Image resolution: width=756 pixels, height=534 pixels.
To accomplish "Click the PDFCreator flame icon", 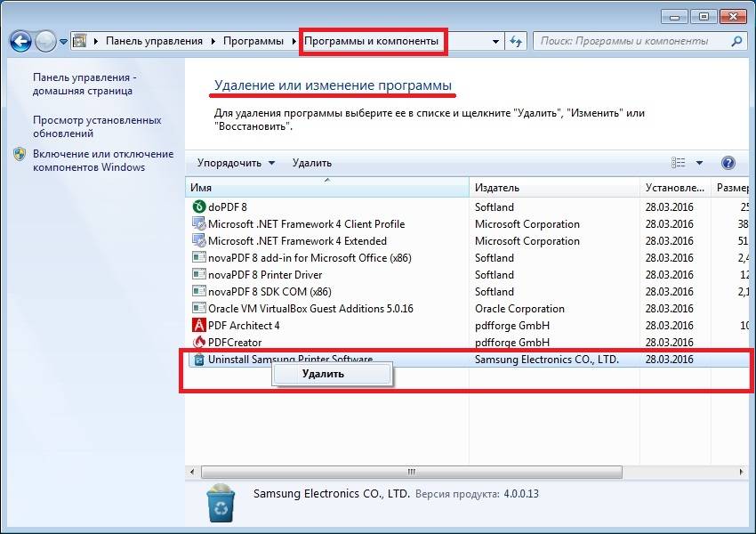I will [x=198, y=343].
